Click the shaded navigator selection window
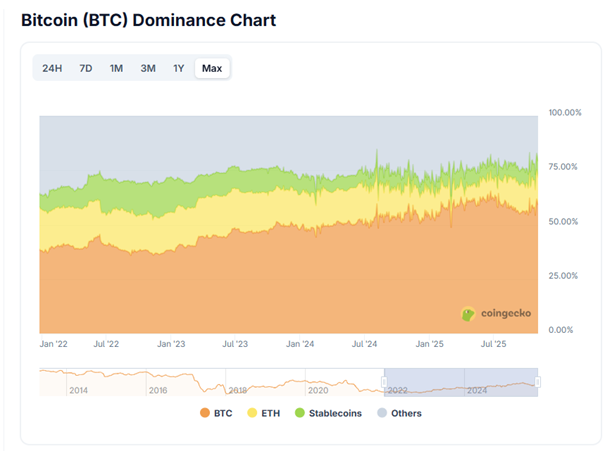605x451 pixels. coord(460,382)
